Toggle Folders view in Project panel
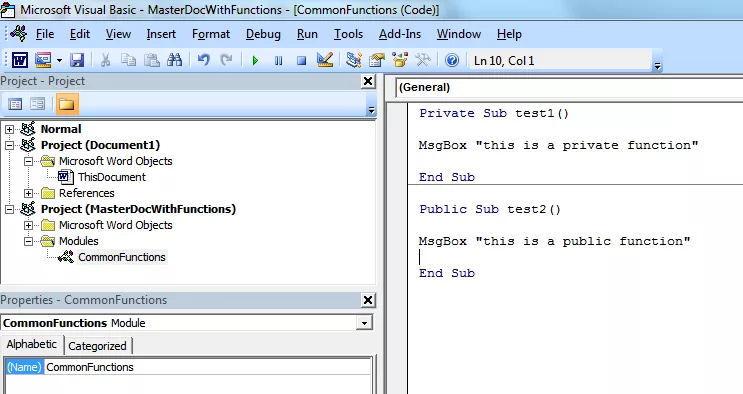The image size is (743, 394). click(x=67, y=104)
